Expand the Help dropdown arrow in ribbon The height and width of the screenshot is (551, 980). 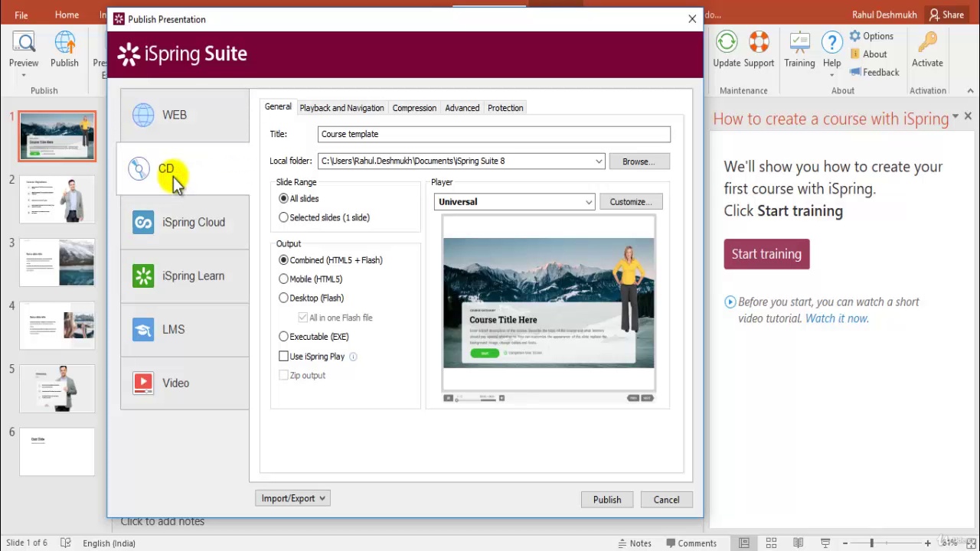click(x=832, y=75)
